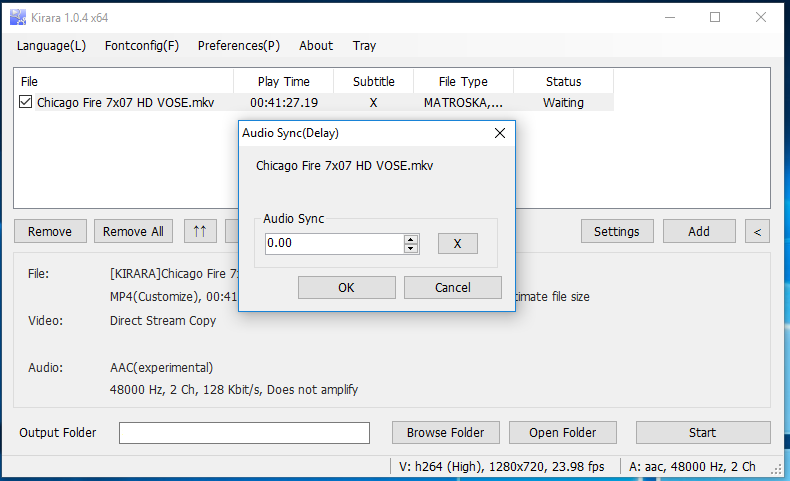Click the move-up arrows button
The width and height of the screenshot is (790, 481).
coord(199,231)
